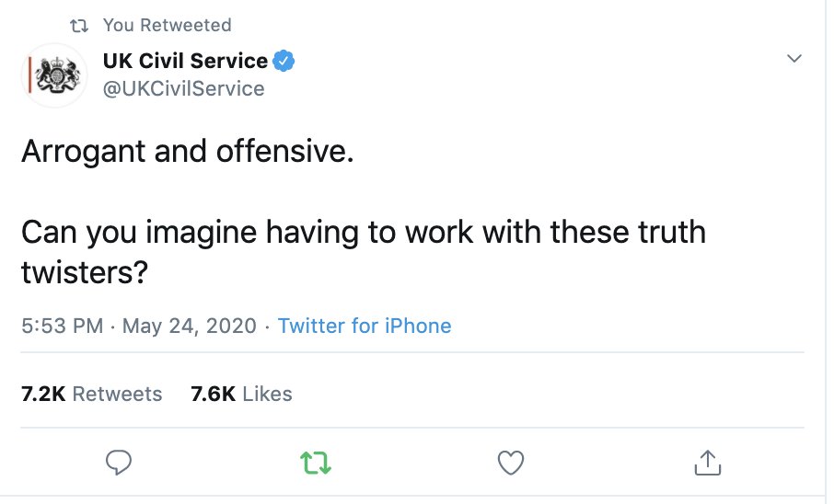Open the Twitter for iPhone link
This screenshot has height=504, width=834.
tap(365, 326)
